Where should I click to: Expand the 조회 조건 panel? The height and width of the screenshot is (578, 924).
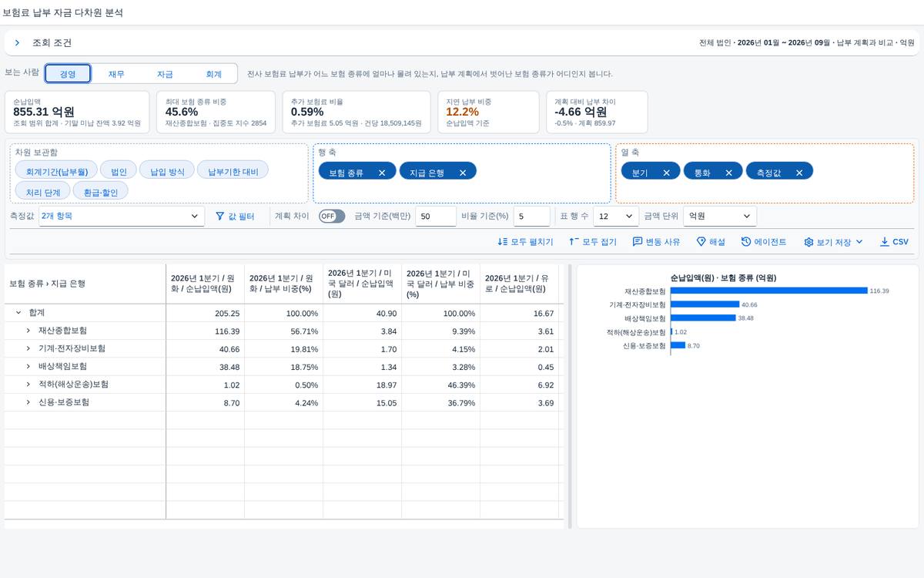(x=17, y=43)
